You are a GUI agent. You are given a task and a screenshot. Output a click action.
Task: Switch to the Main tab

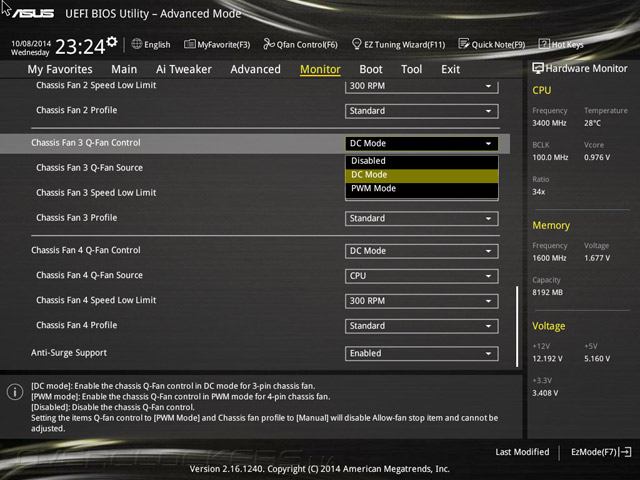click(124, 69)
